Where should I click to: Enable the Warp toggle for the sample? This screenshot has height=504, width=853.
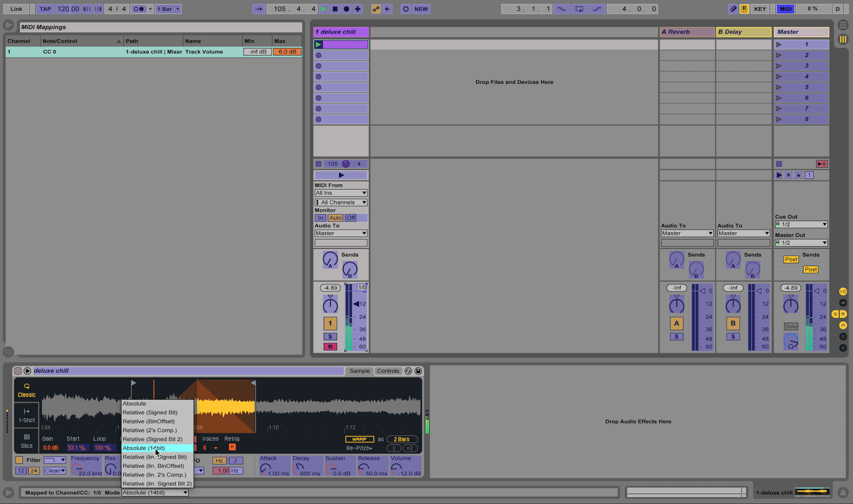[x=359, y=439]
